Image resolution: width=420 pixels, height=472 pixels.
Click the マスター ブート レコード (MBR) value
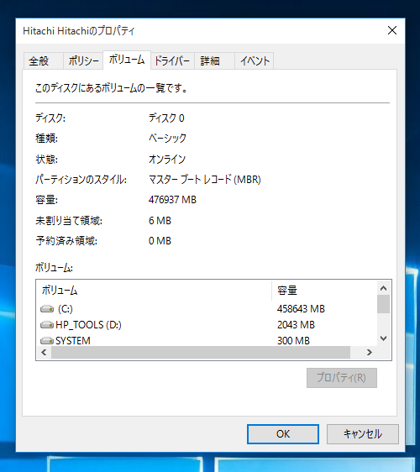205,180
